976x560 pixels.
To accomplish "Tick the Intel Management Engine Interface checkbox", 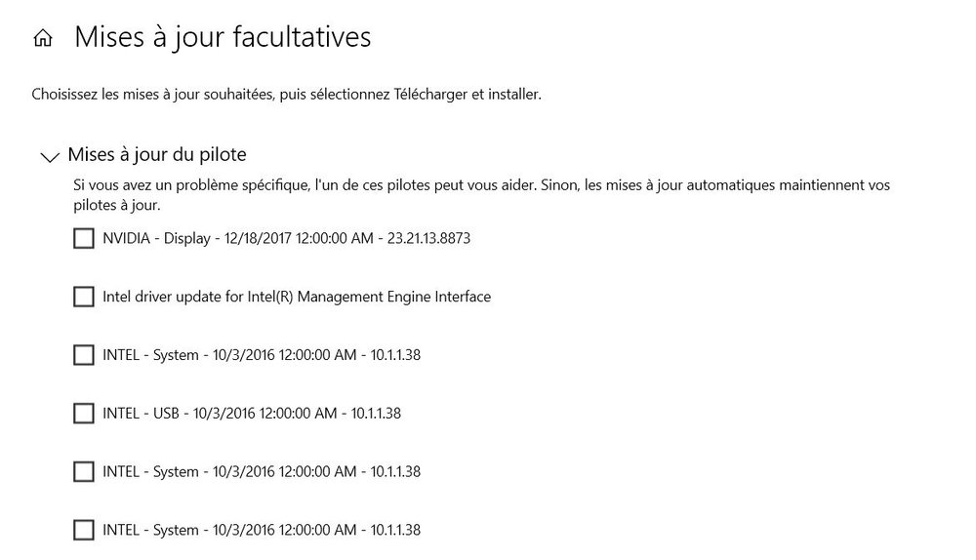I will 84,297.
